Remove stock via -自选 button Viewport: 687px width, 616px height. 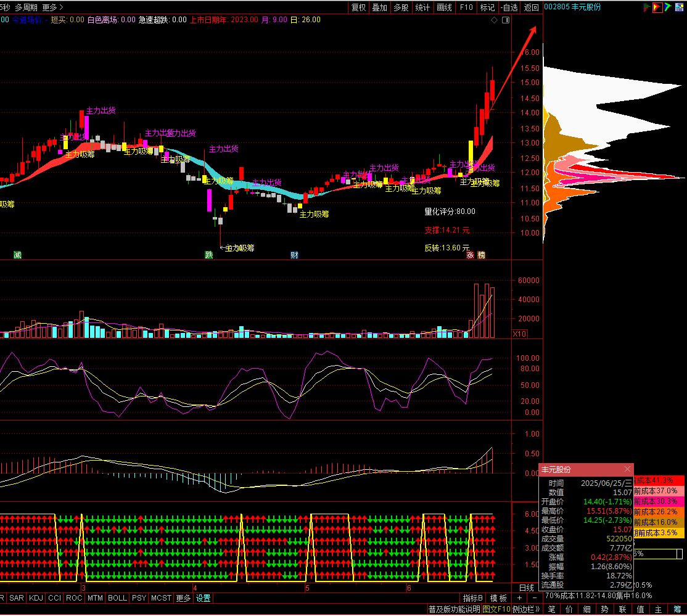point(509,7)
